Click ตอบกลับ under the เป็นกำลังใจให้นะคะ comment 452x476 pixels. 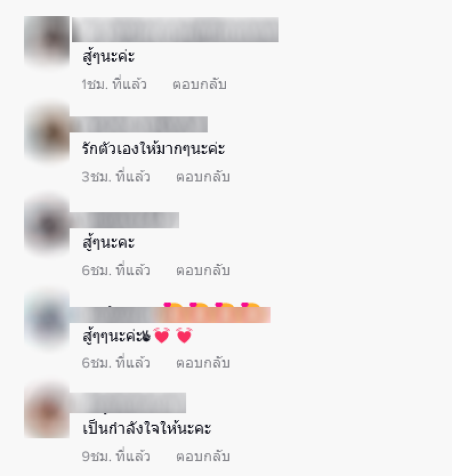point(203,457)
